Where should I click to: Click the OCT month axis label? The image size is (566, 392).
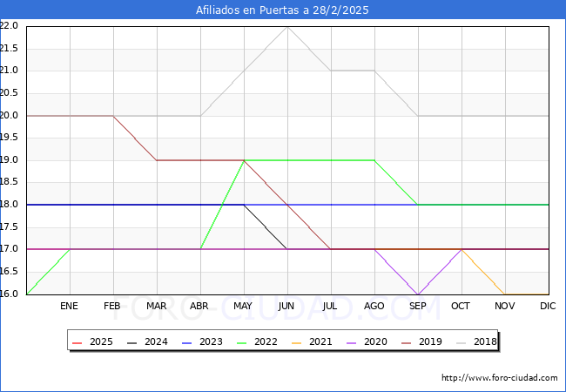pos(461,306)
